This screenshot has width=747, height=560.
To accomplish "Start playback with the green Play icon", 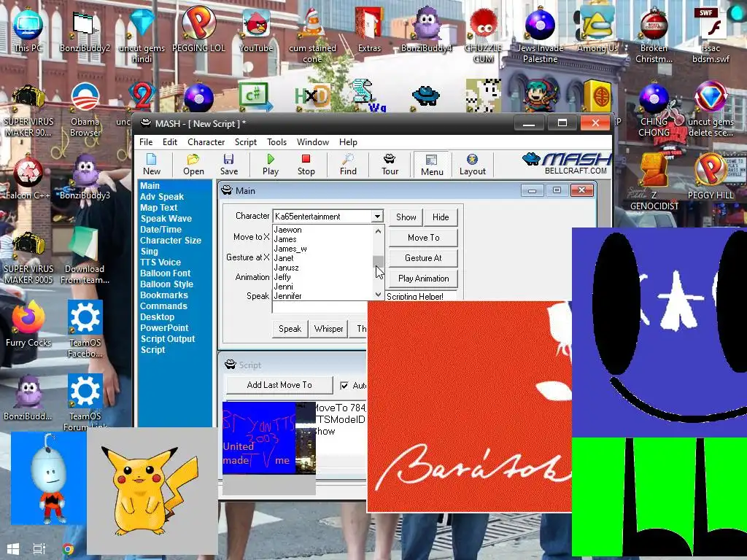I will (271, 164).
